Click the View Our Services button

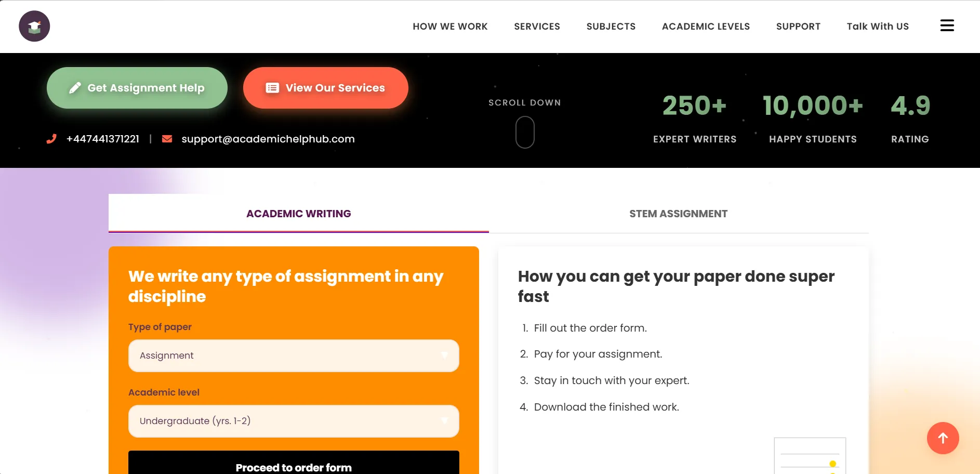pos(326,88)
